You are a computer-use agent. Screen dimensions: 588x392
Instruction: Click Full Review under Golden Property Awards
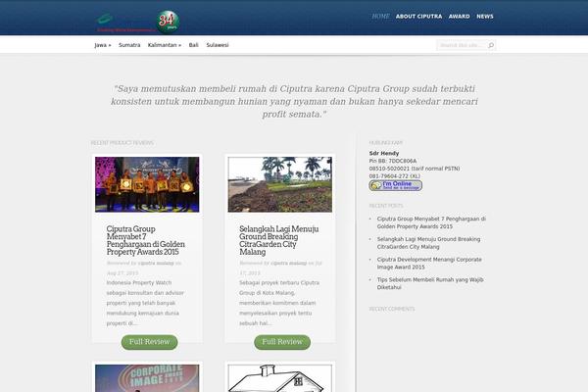[149, 342]
